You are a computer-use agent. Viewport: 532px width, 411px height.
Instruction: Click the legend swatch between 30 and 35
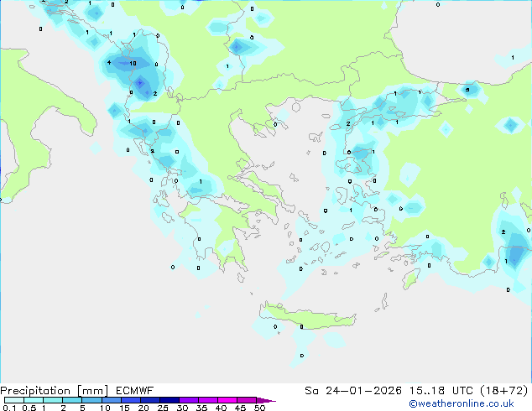click(x=189, y=400)
